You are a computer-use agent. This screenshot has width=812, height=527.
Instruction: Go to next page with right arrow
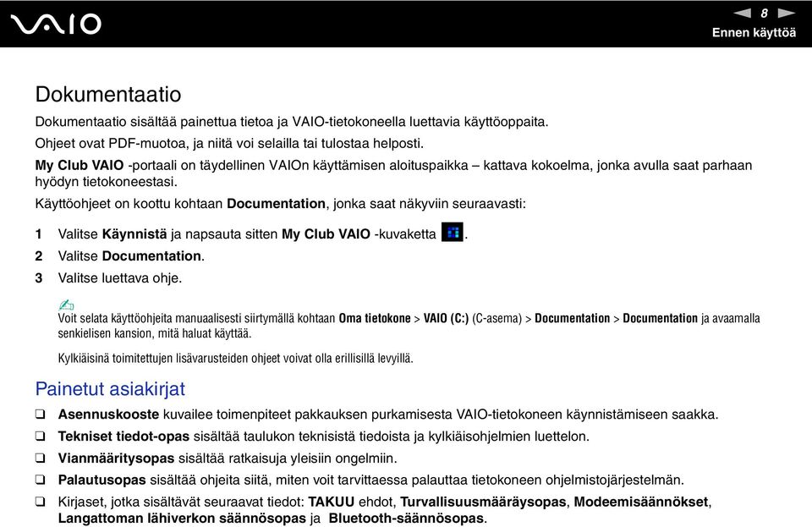click(786, 13)
